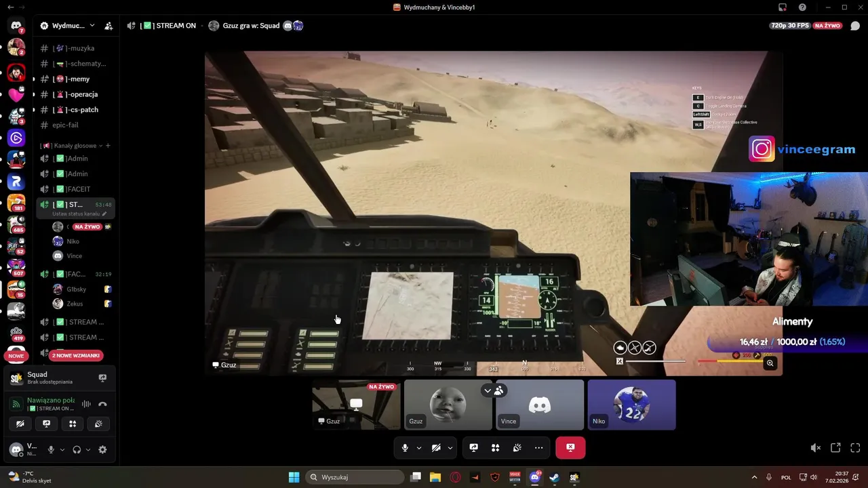
Task: Show hidden system tray icons chevron
Action: coord(754,477)
